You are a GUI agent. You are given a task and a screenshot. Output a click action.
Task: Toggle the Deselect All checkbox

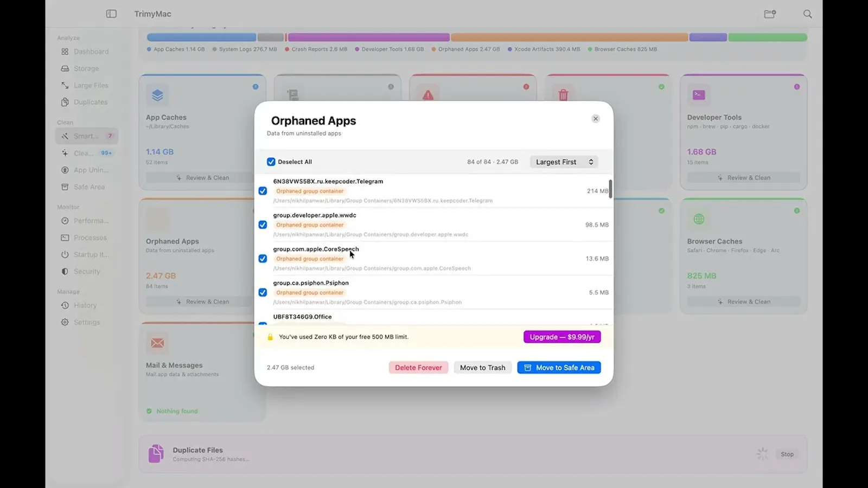[271, 162]
